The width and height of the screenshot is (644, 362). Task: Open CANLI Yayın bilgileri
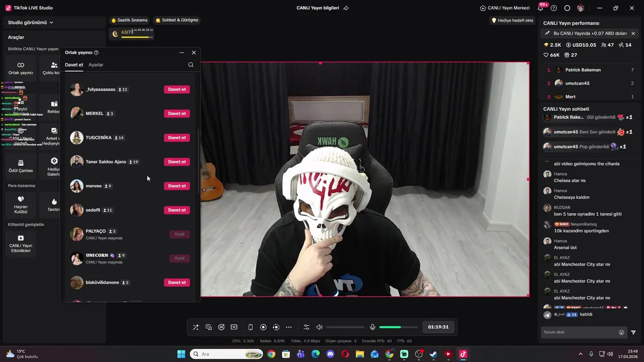click(317, 8)
